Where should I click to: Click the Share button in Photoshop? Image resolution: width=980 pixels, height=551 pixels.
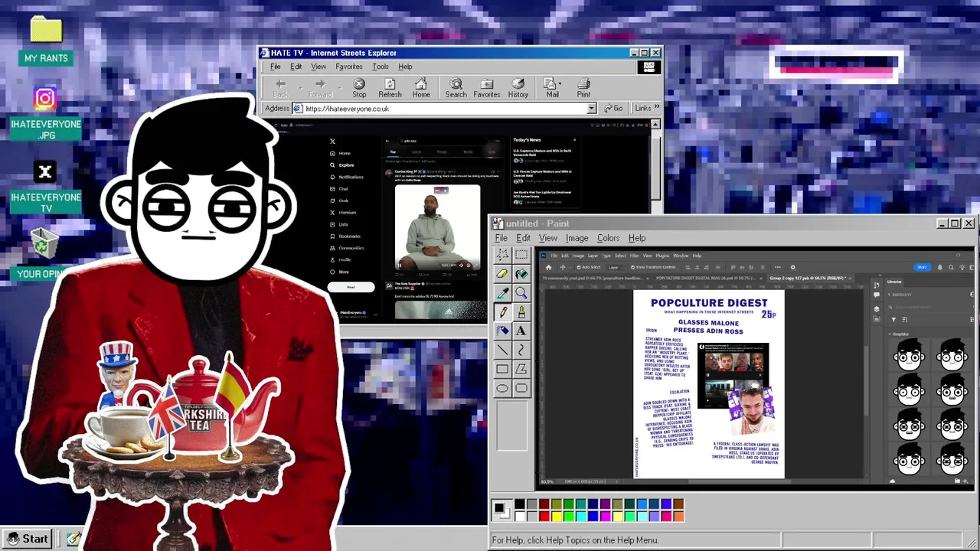coord(922,267)
